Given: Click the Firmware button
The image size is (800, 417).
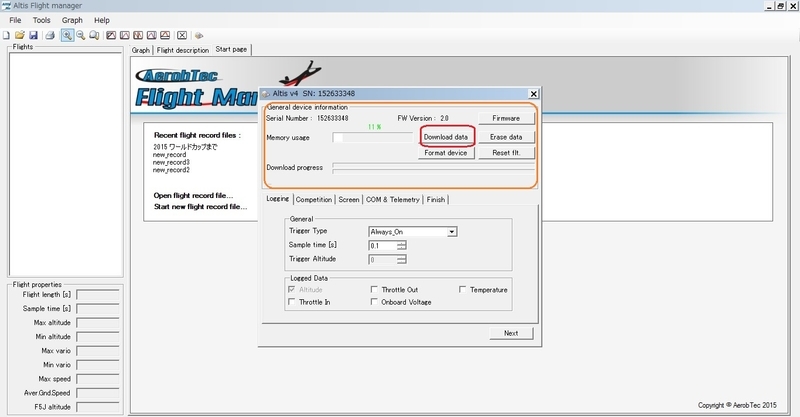Looking at the screenshot, I should tap(506, 118).
